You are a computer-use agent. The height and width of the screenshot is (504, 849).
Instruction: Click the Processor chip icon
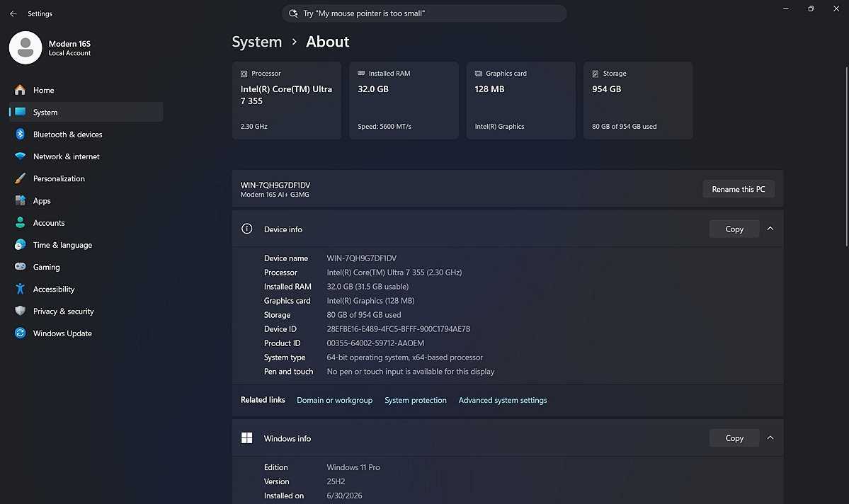point(244,74)
